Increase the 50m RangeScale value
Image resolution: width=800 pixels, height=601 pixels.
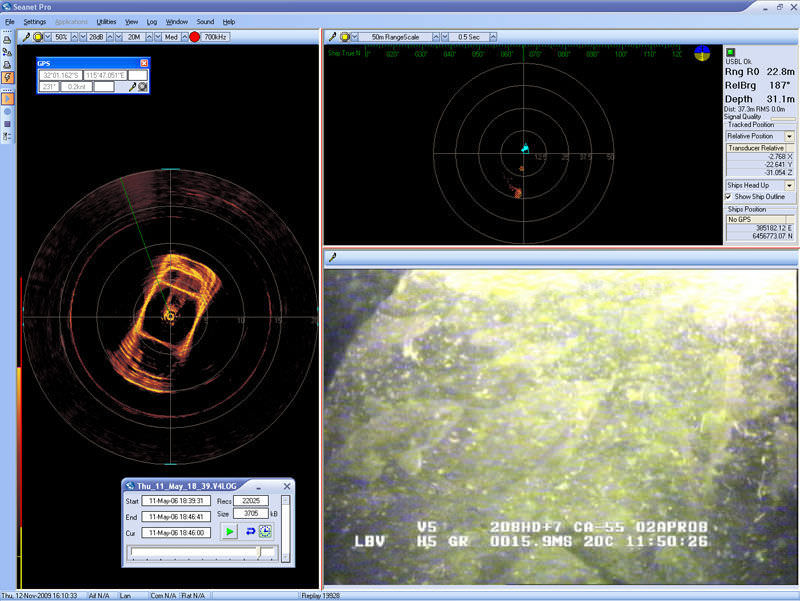436,37
